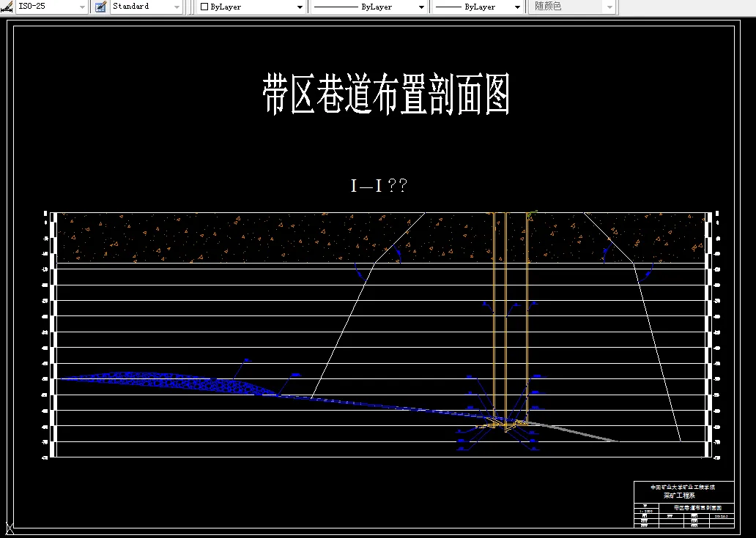This screenshot has width=756, height=538.
Task: Open the ByLayer lineweight dropdown
Action: tap(478, 7)
